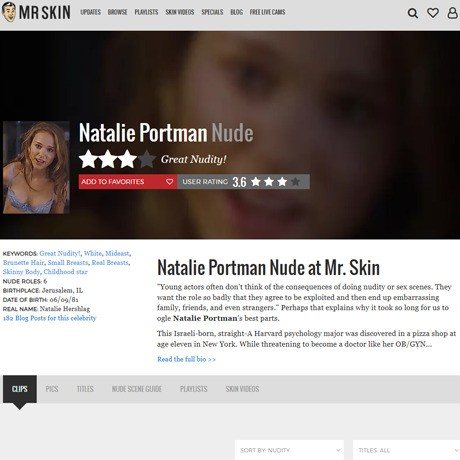Open the favorites heart icon in header
460x460 pixels.
point(433,13)
